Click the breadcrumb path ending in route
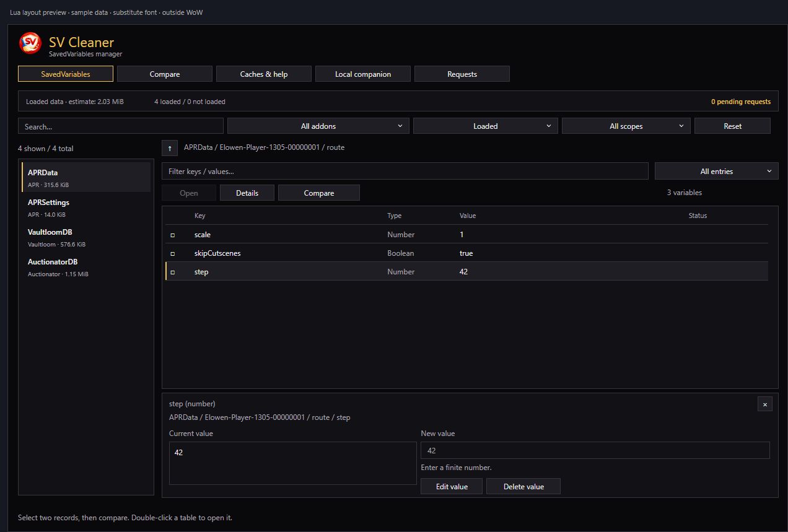788x532 pixels. (264, 147)
